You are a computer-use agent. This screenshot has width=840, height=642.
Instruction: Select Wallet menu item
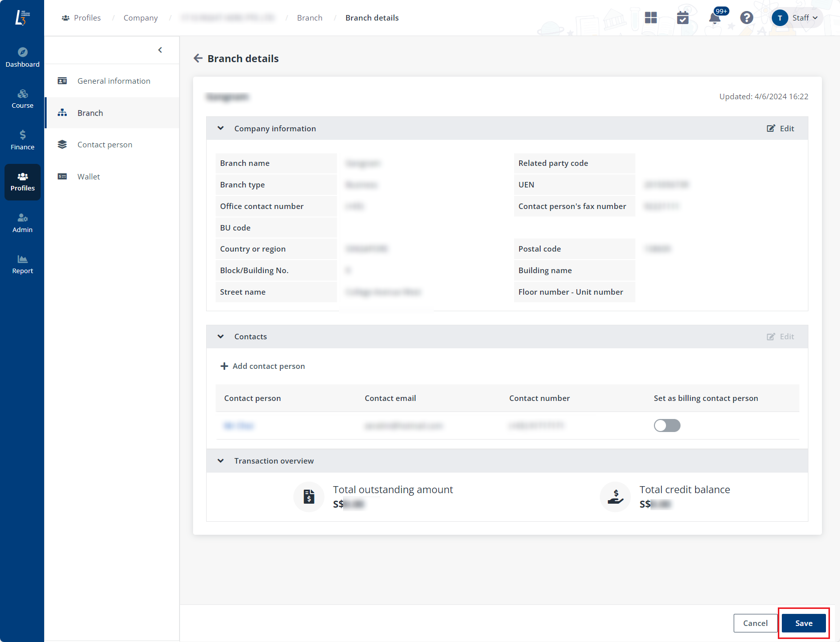(x=89, y=176)
